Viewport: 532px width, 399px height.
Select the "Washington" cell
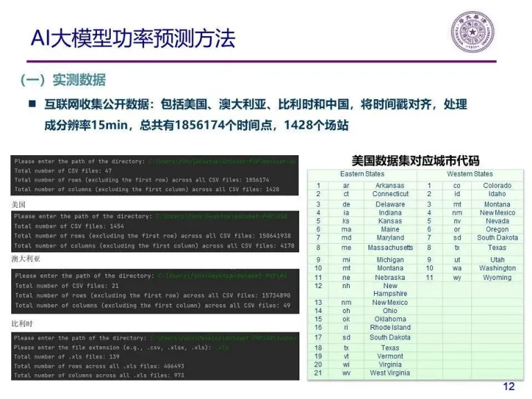497,268
